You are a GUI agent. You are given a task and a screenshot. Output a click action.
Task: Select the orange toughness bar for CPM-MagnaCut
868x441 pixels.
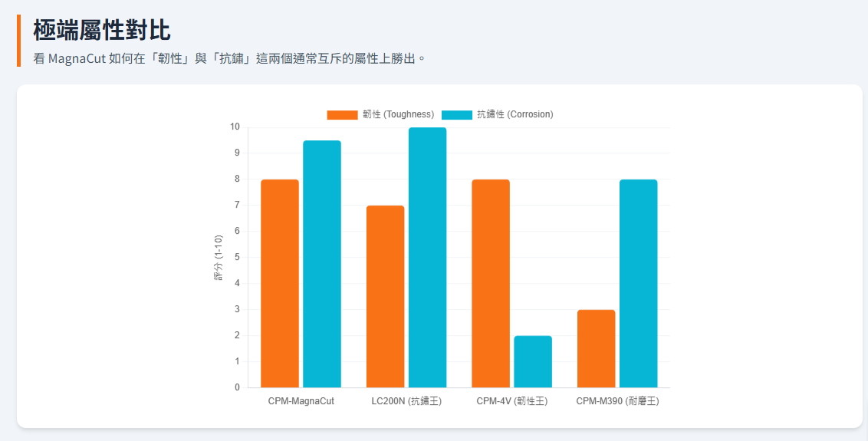coord(280,283)
